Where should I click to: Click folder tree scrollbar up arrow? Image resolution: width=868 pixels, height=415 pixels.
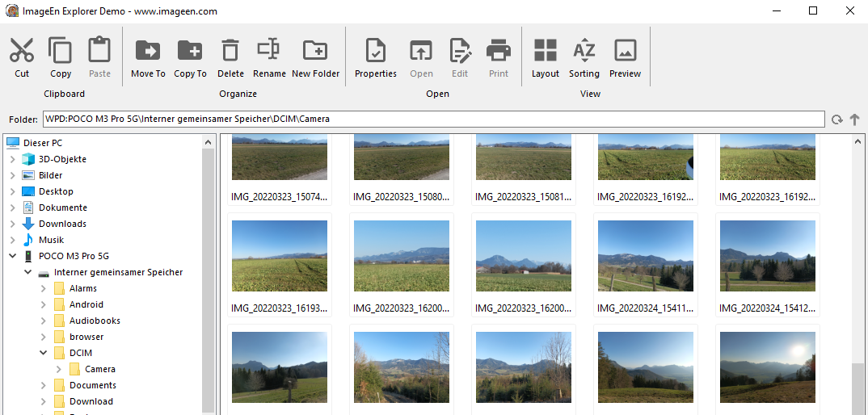[x=209, y=142]
